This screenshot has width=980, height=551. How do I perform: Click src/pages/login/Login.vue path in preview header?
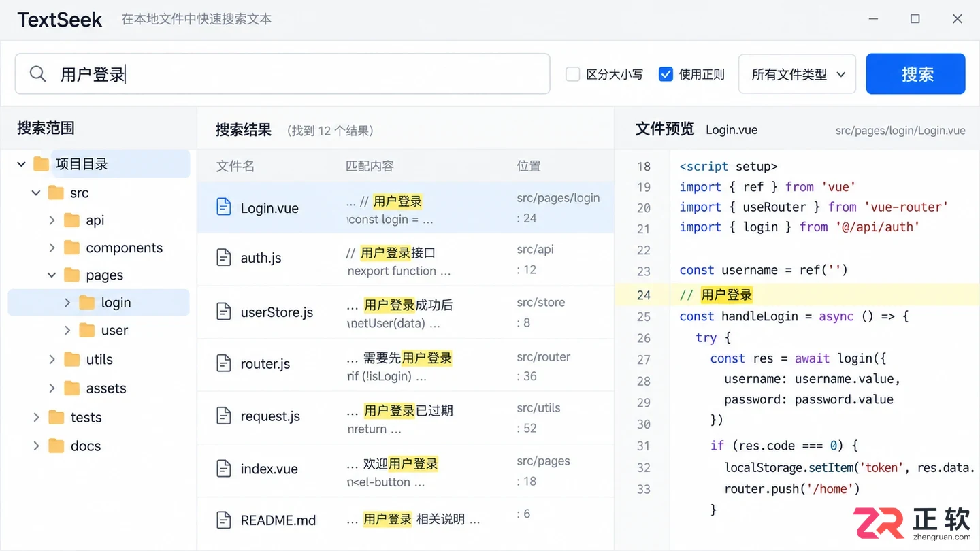point(900,131)
